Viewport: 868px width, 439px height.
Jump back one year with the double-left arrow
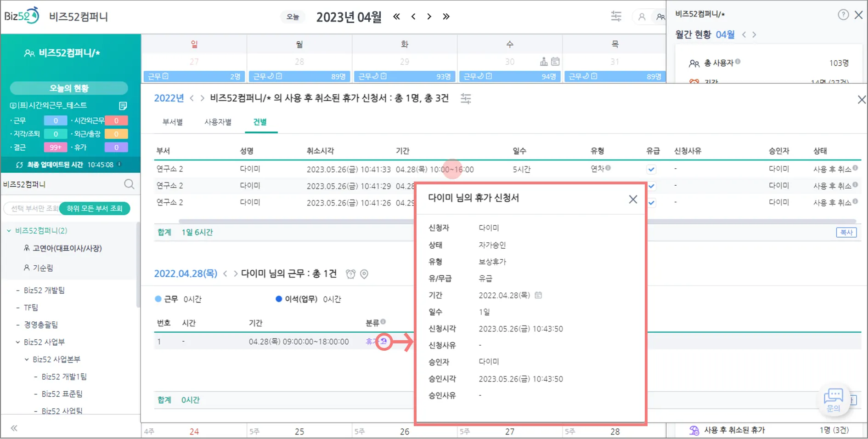tap(397, 17)
